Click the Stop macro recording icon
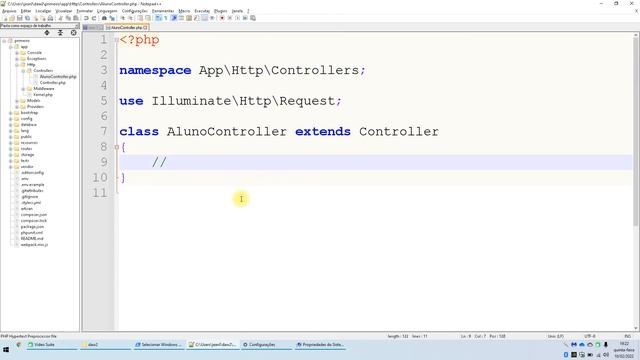Viewport: 640px width, 360px height. click(x=229, y=18)
